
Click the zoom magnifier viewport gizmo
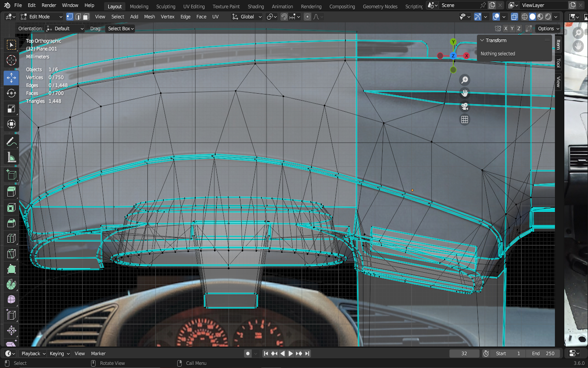point(465,80)
